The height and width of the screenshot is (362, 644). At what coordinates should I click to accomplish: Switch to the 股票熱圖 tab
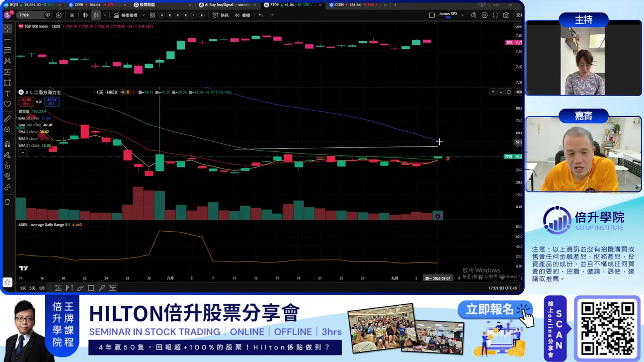pos(164,5)
